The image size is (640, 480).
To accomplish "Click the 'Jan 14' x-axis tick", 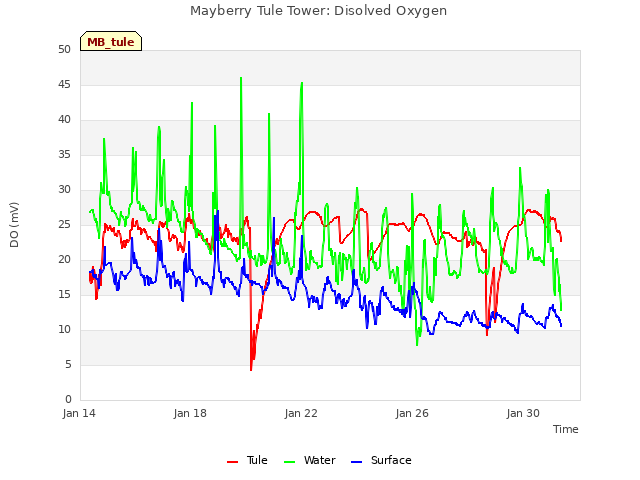I will [79, 413].
